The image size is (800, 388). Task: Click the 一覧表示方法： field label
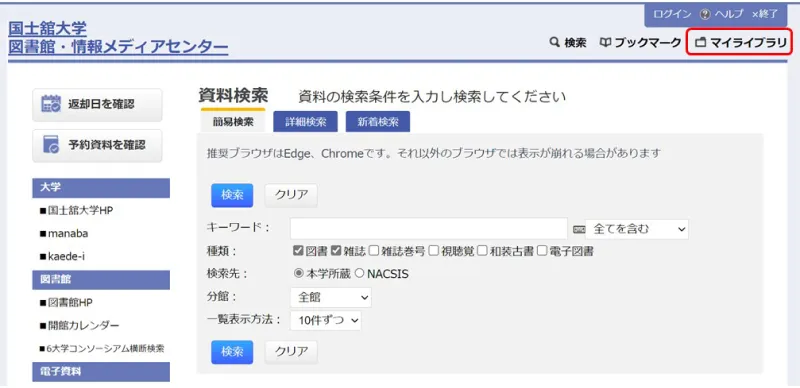coord(244,320)
